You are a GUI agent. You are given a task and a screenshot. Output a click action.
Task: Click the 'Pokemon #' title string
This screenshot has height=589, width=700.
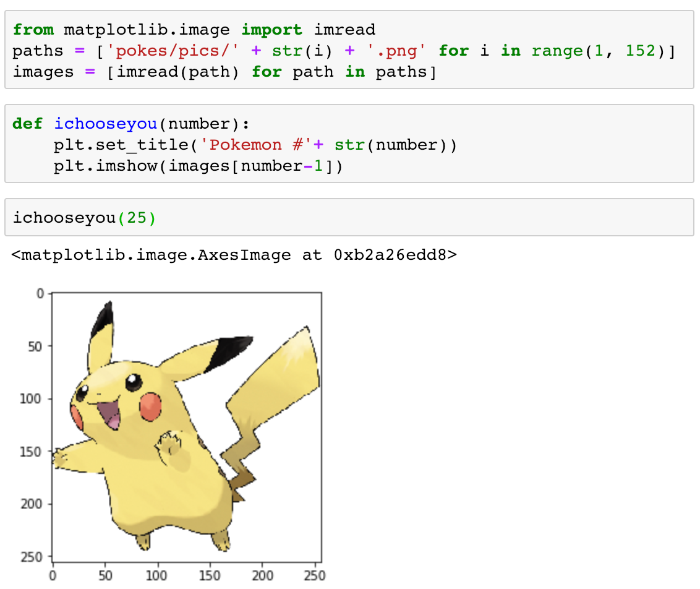coord(257,145)
